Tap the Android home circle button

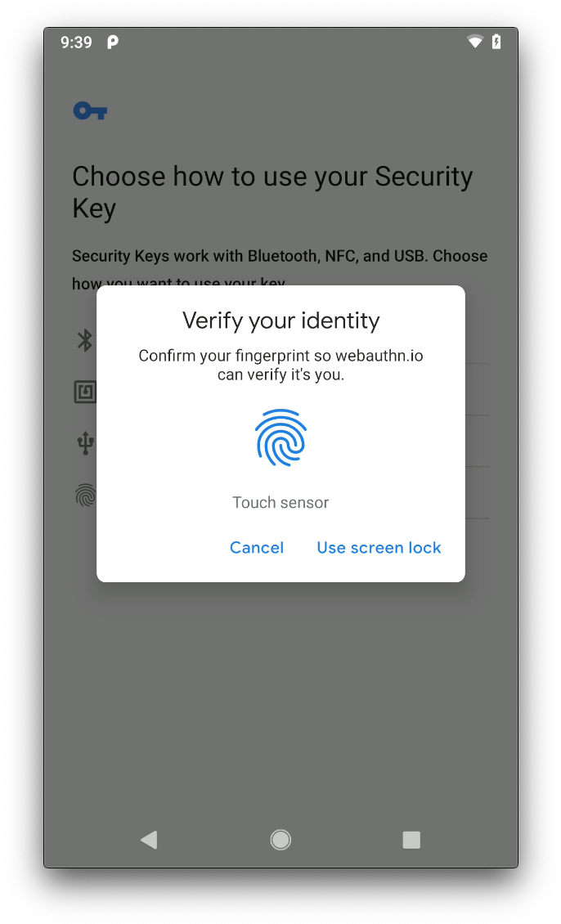(x=280, y=840)
